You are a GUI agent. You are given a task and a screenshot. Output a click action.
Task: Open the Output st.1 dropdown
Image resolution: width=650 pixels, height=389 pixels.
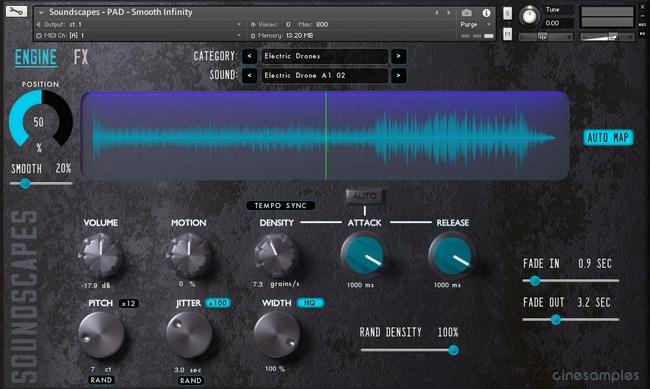(139, 24)
